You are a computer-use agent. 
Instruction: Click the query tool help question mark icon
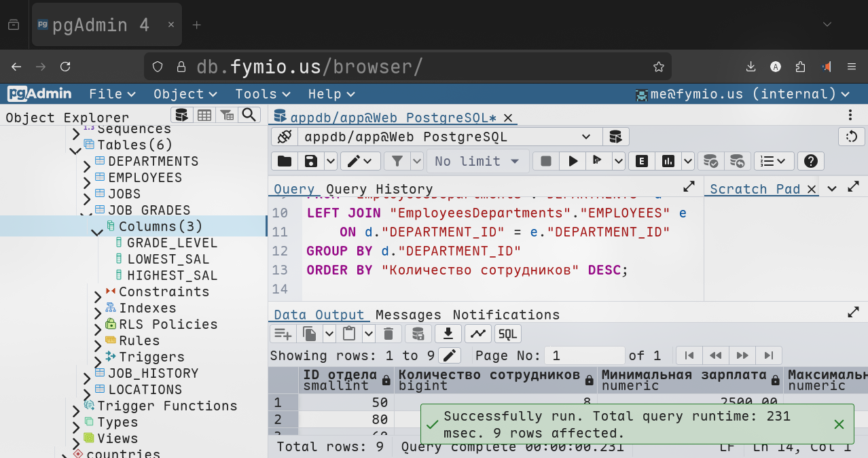(810, 161)
